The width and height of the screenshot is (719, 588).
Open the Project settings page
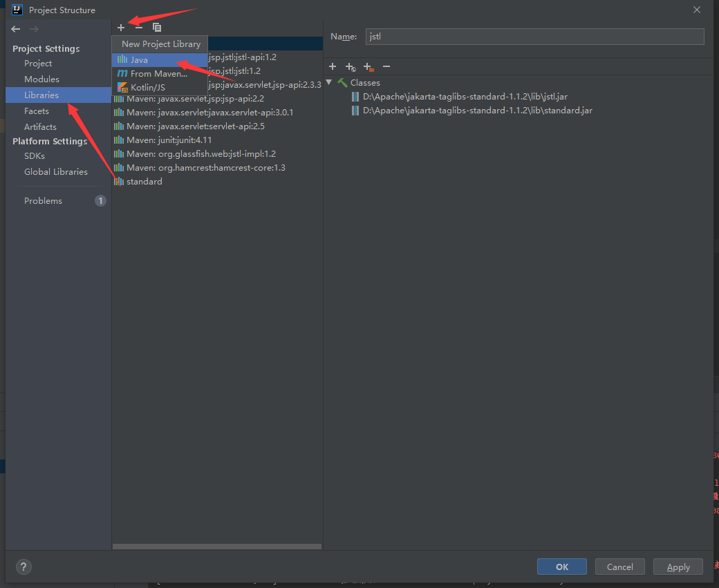point(38,64)
